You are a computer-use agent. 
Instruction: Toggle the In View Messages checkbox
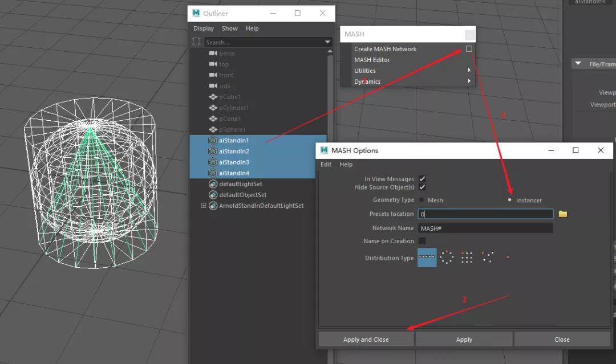(422, 179)
